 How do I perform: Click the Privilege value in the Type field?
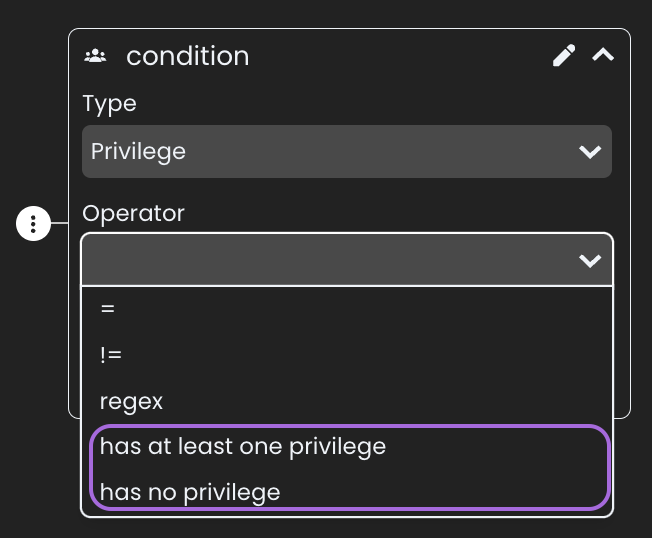[138, 152]
